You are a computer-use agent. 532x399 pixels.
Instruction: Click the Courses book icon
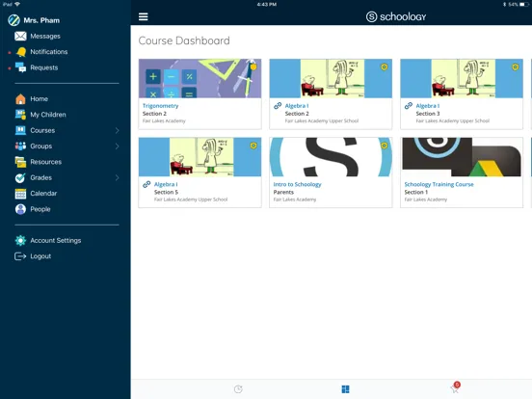[x=20, y=130]
